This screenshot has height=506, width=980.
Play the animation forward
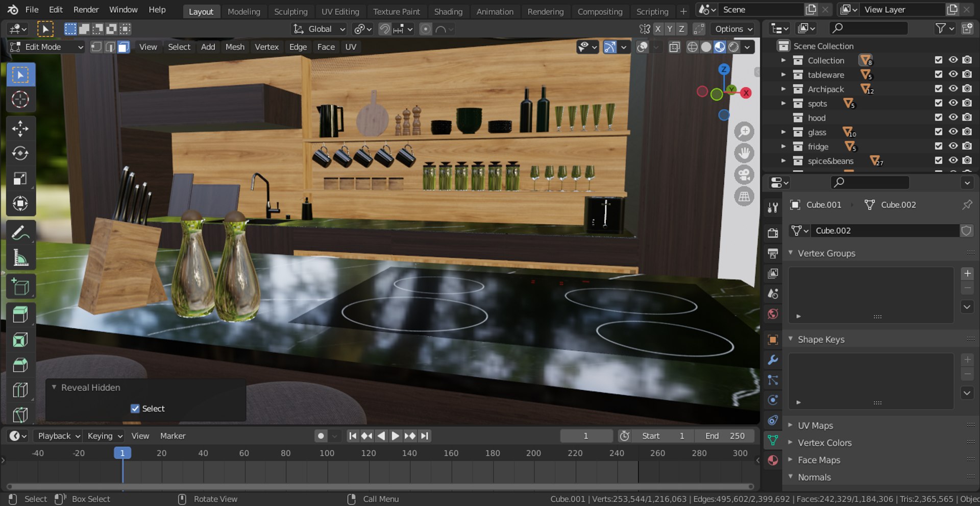click(395, 436)
